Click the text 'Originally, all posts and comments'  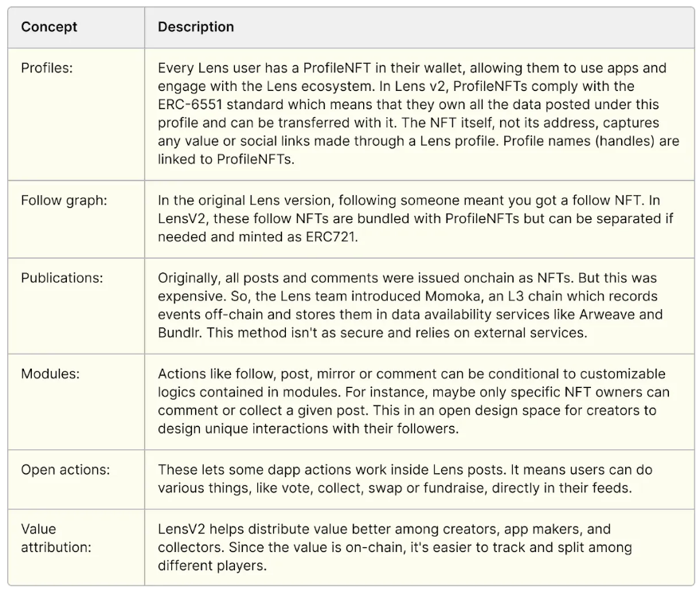(263, 279)
